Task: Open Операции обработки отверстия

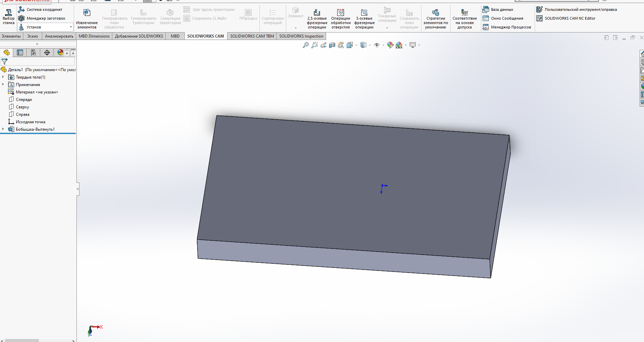Action: (x=341, y=19)
